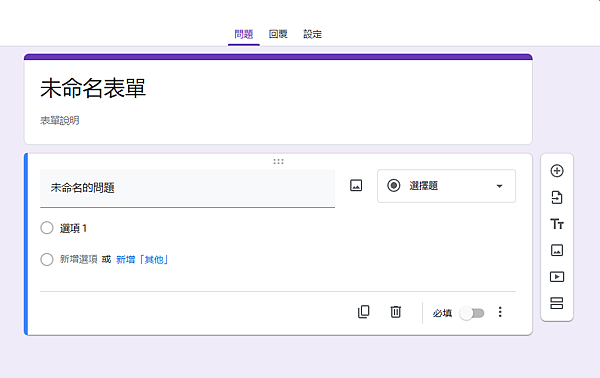Screen dimensions: 600x378
Task: Add a section from the side toolbar
Action: (x=557, y=303)
